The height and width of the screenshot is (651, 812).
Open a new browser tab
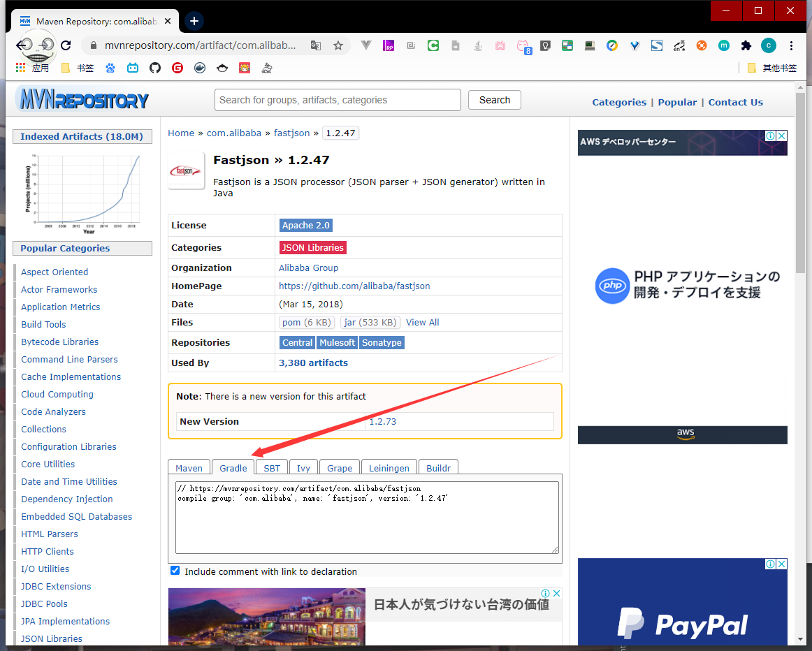pos(194,21)
